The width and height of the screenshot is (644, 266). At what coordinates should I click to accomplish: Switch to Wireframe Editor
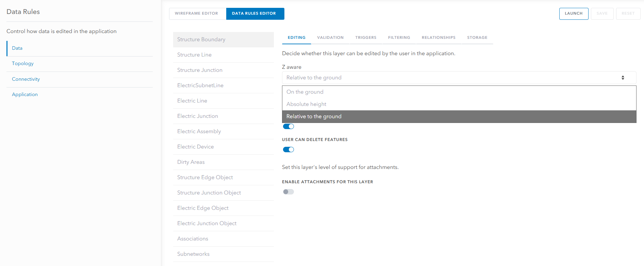click(196, 14)
